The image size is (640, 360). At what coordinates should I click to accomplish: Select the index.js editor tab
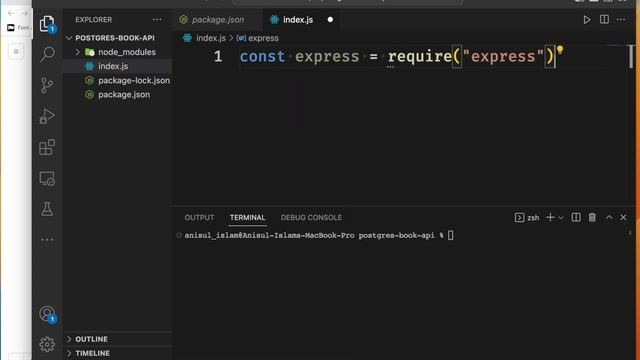coord(298,20)
